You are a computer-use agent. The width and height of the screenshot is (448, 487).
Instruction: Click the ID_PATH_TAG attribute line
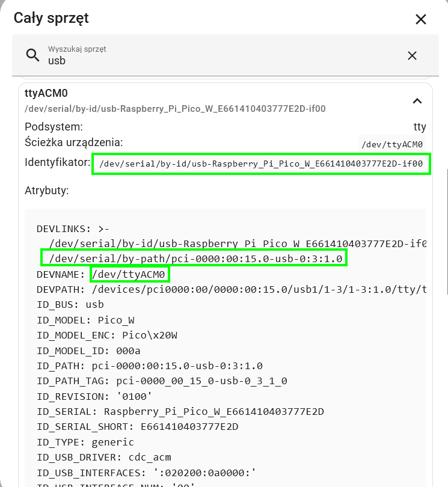162,381
